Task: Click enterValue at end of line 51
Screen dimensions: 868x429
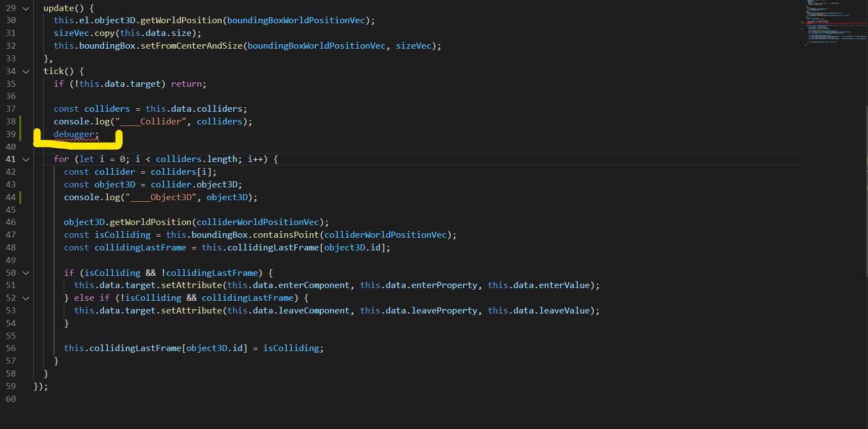Action: 564,285
